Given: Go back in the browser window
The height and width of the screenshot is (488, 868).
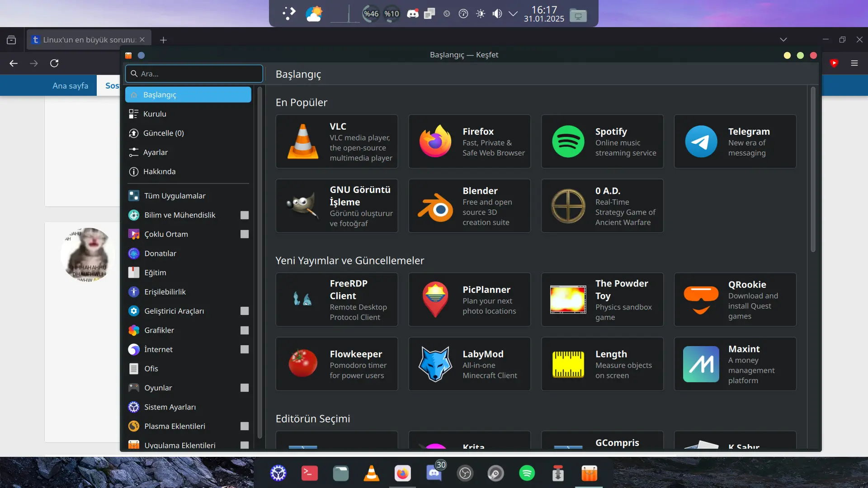Looking at the screenshot, I should coord(14,63).
